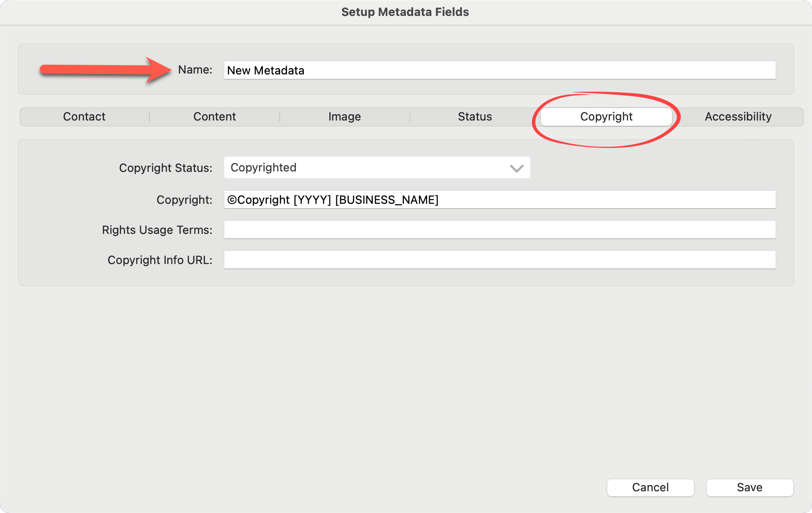Select the Image tab

344,117
